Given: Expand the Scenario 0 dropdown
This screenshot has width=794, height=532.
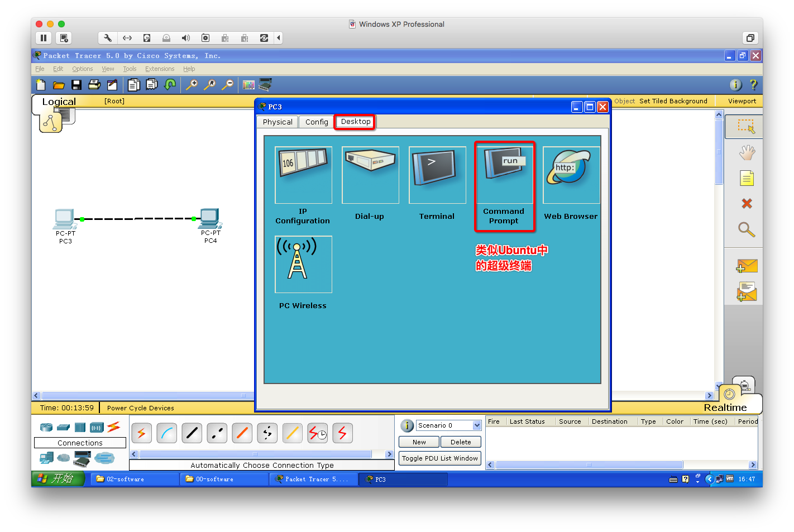Looking at the screenshot, I should point(477,425).
